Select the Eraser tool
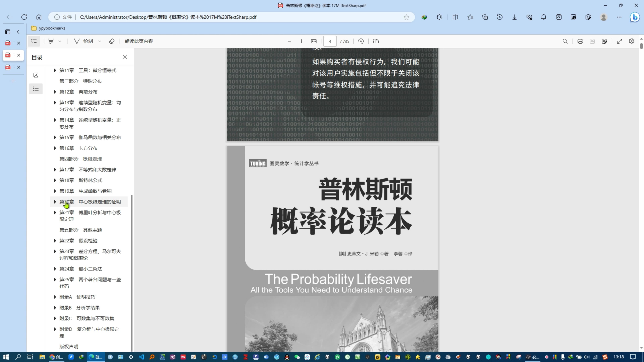The image size is (644, 362). [x=112, y=41]
